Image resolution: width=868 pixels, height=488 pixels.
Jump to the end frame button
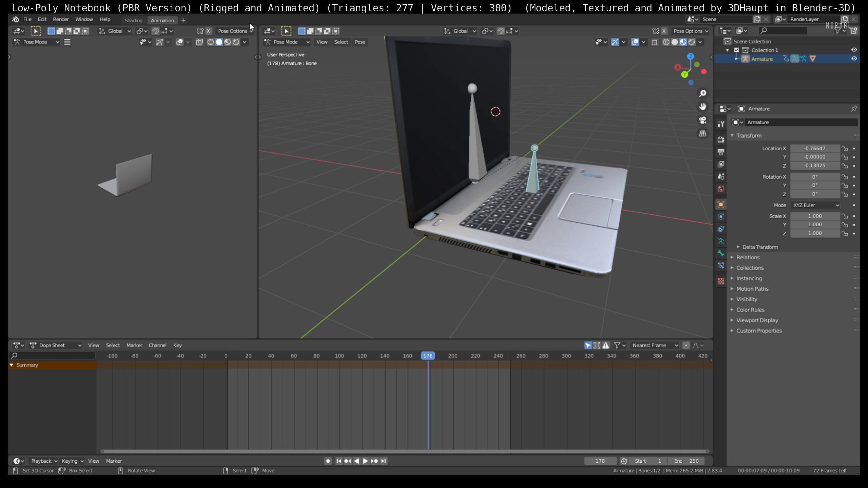384,461
